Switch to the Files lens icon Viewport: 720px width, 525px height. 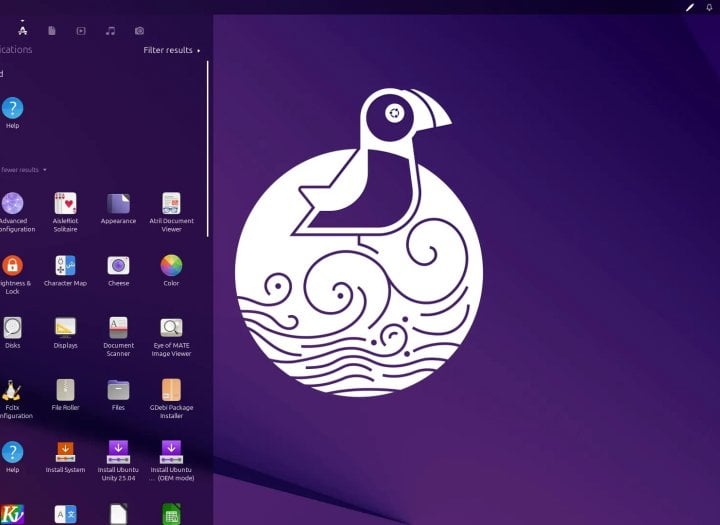(x=52, y=31)
